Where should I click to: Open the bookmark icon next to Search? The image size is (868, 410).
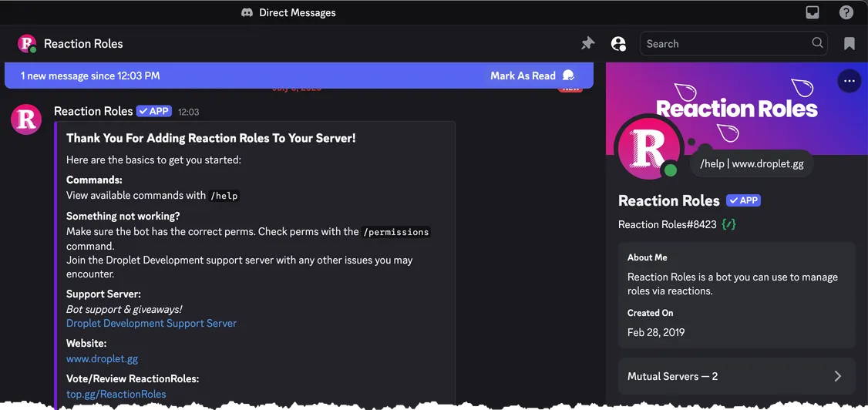pyautogui.click(x=849, y=44)
